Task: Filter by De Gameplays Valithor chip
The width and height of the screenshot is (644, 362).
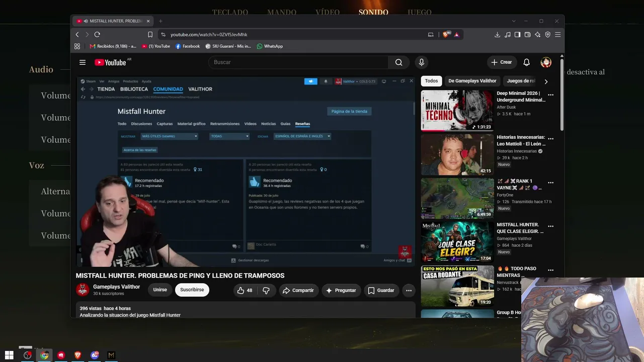Action: pos(472,81)
